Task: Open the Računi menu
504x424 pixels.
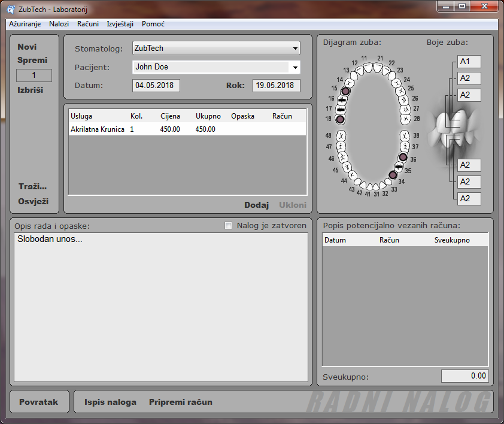Action: tap(87, 24)
